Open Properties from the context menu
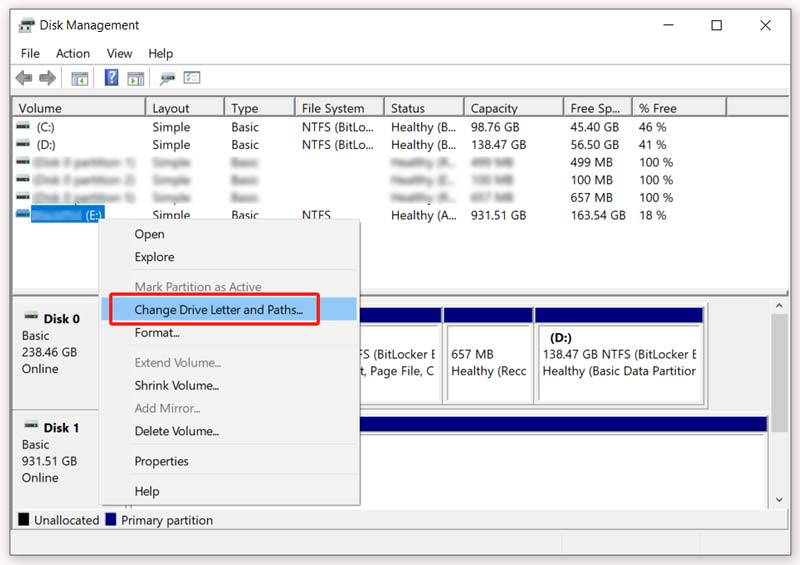The width and height of the screenshot is (800, 565). [162, 461]
